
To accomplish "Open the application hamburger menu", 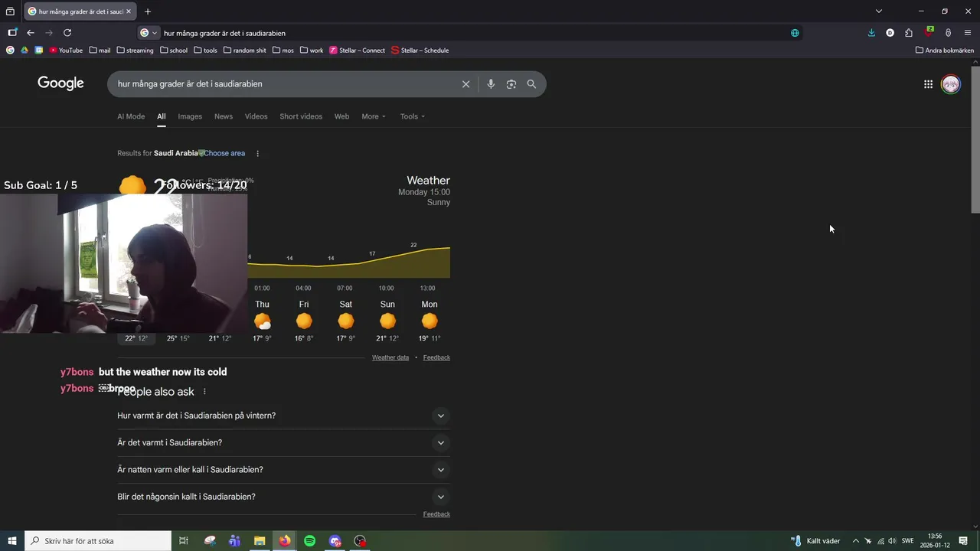I will (968, 33).
